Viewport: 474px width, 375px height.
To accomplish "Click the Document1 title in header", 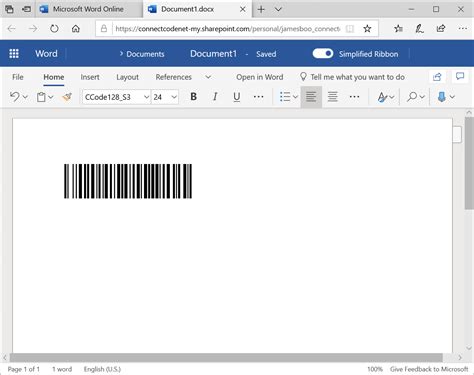I will tap(213, 54).
